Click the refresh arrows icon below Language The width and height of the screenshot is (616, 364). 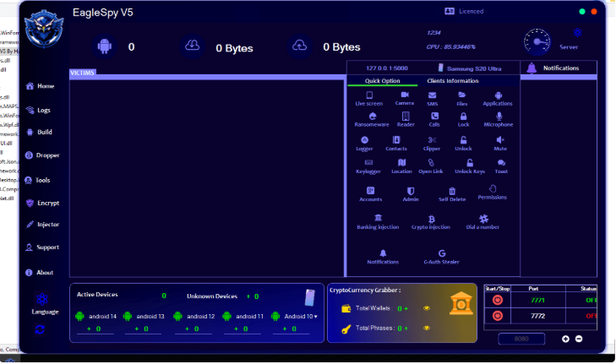40,329
